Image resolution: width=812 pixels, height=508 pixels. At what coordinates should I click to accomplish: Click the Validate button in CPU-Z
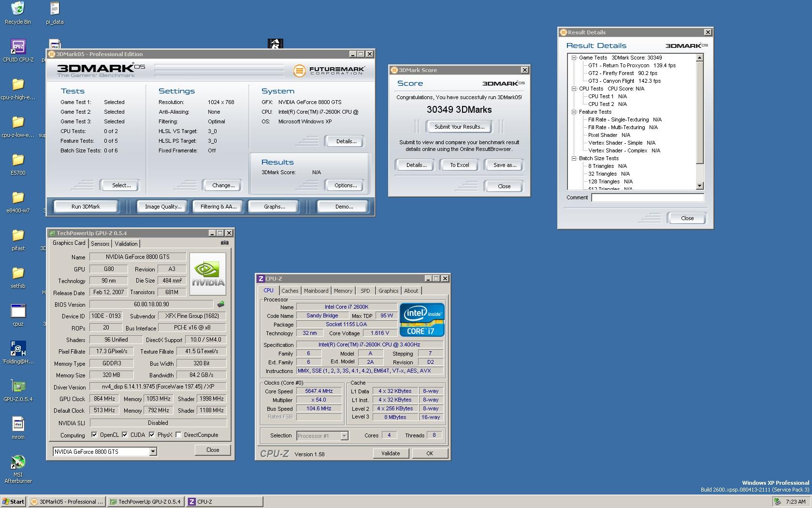pos(391,453)
